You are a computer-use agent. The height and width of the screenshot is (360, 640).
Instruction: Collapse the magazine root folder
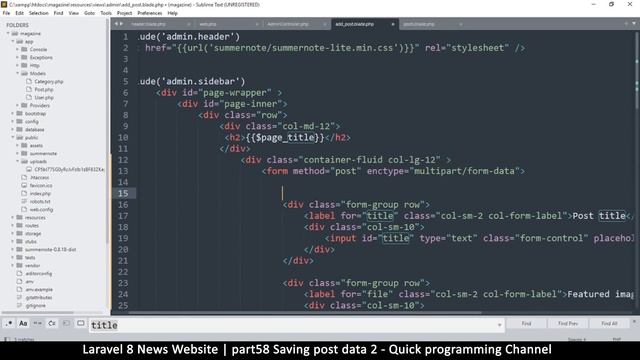pos(8,33)
